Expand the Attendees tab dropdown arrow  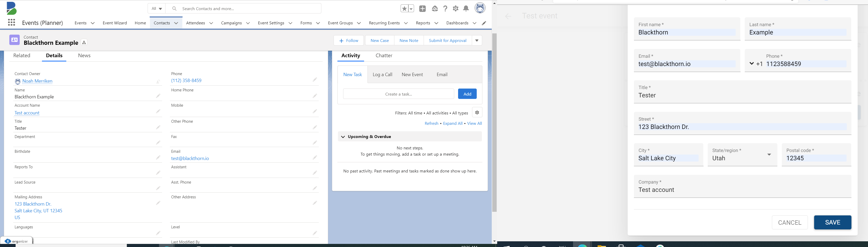(x=211, y=23)
